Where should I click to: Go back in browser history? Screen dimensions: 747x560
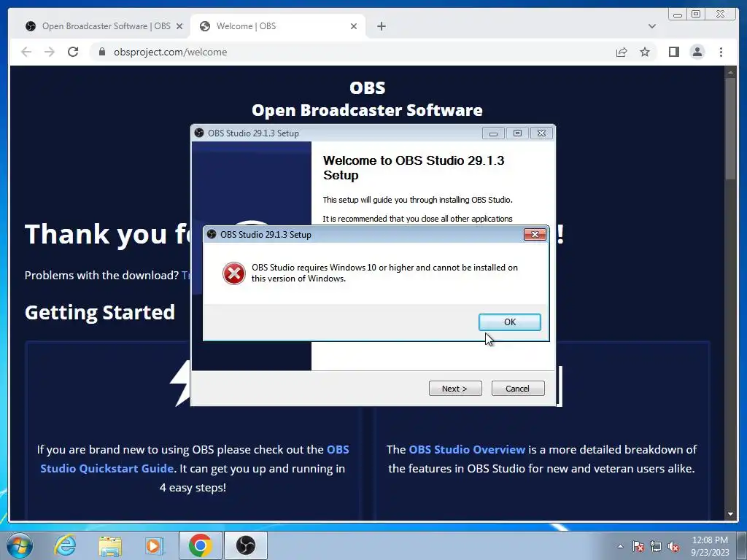pos(26,52)
